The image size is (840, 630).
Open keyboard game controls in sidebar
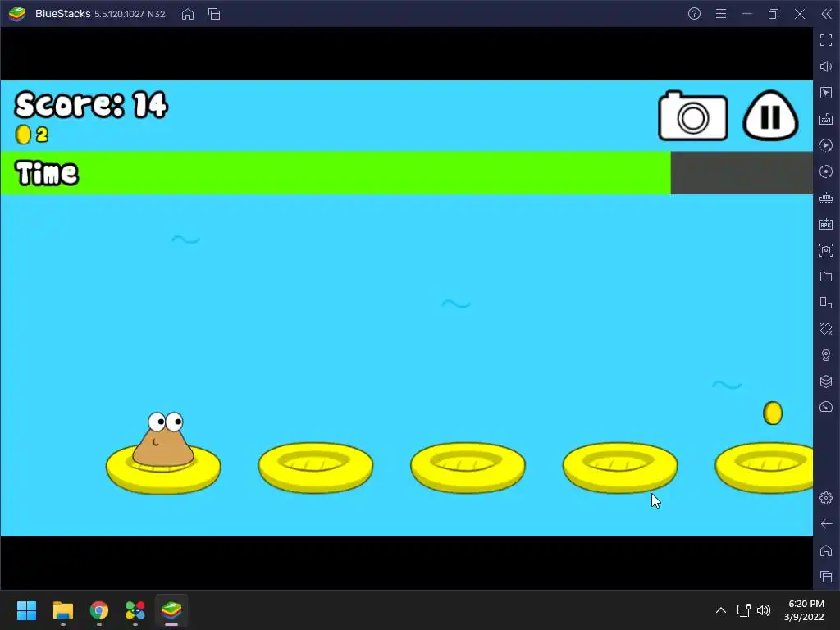click(x=826, y=119)
